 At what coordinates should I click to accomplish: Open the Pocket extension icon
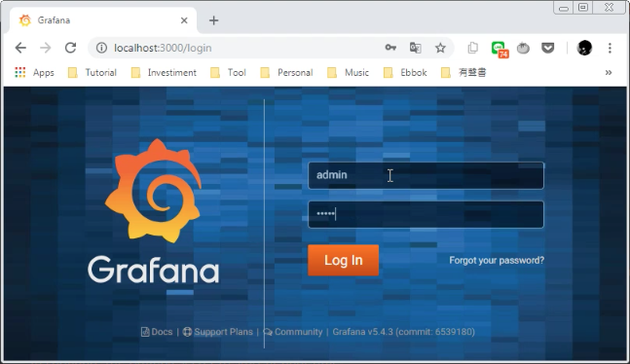(x=548, y=48)
